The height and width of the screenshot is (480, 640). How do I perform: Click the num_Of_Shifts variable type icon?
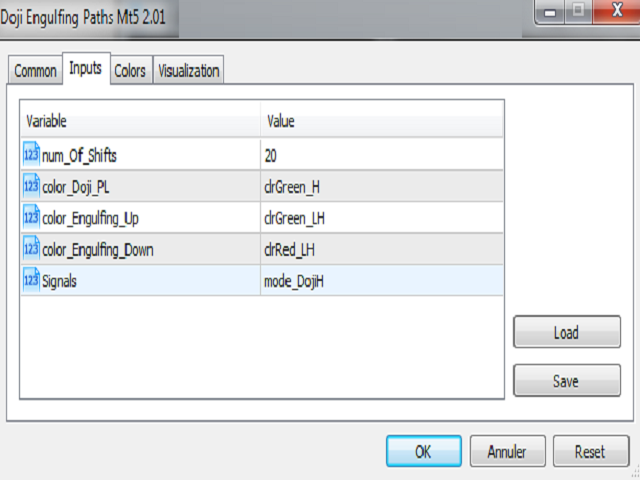tap(31, 154)
